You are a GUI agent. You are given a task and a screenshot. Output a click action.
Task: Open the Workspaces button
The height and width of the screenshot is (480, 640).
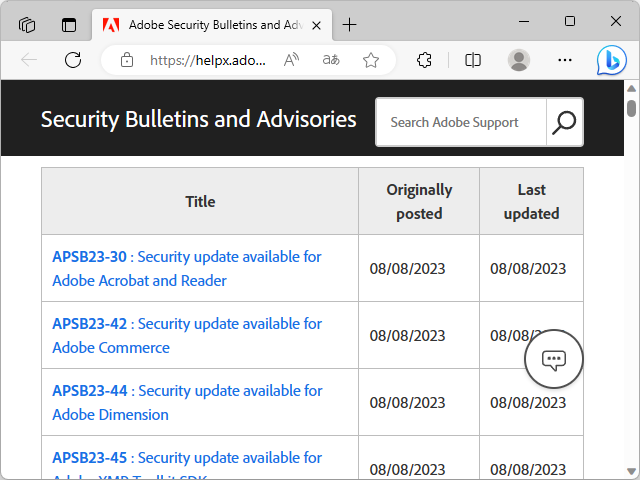27,24
